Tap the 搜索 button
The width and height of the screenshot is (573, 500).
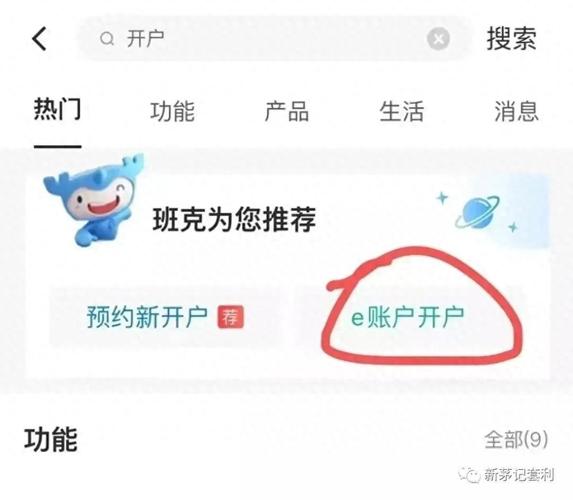click(511, 38)
